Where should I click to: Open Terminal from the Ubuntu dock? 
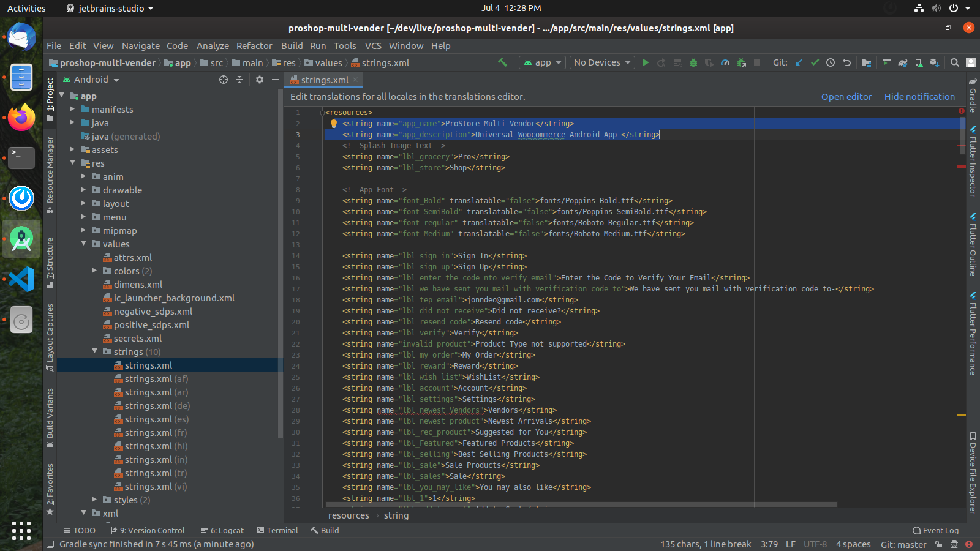pyautogui.click(x=21, y=158)
